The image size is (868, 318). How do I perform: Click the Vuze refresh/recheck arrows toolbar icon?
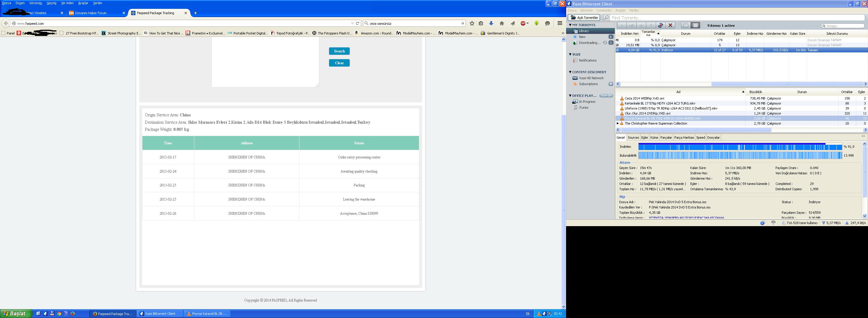[660, 25]
